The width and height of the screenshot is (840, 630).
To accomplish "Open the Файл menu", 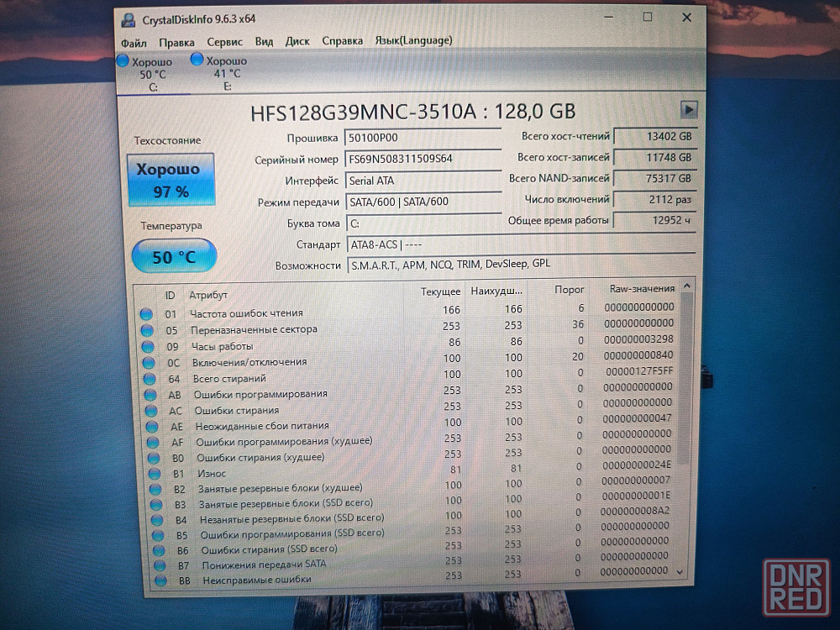I will pyautogui.click(x=134, y=43).
